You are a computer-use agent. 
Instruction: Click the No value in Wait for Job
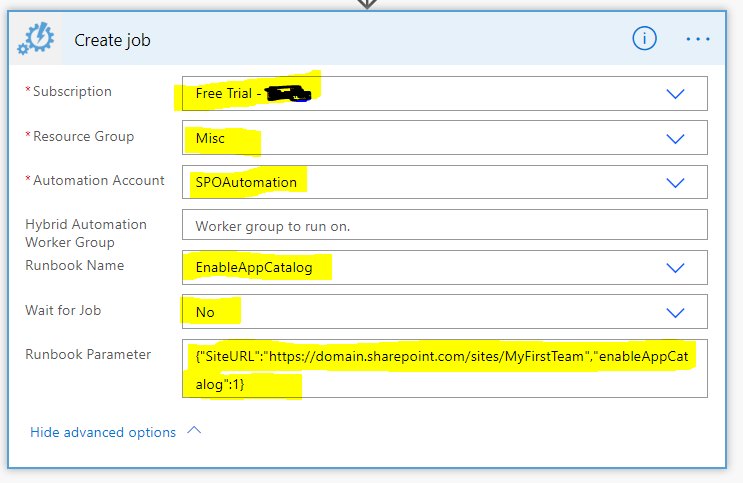pyautogui.click(x=205, y=312)
